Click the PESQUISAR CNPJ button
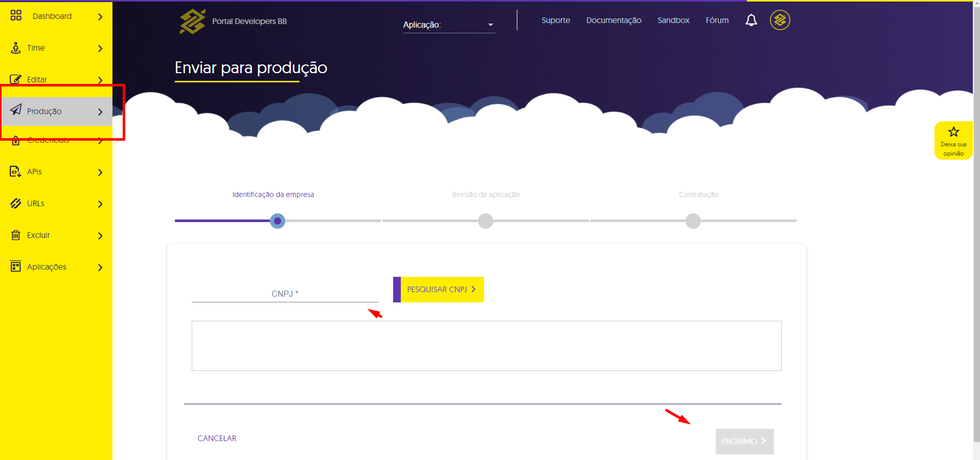Image resolution: width=980 pixels, height=460 pixels. pyautogui.click(x=439, y=290)
